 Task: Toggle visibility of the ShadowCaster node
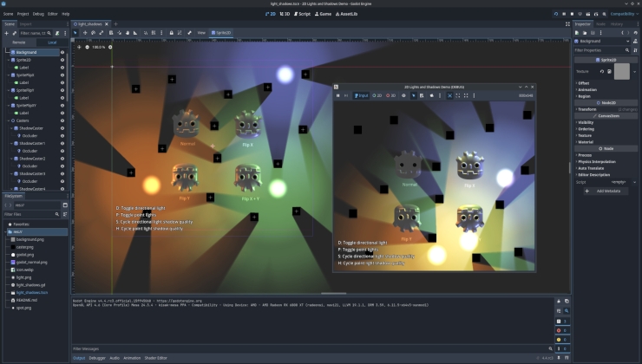[x=62, y=128]
